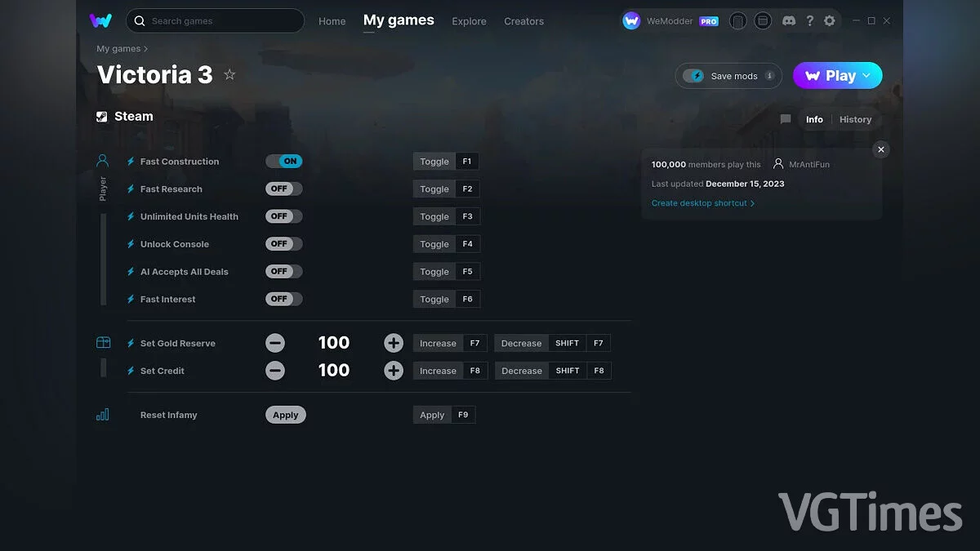Click the AI Accepts All Deals lightning icon

point(131,272)
